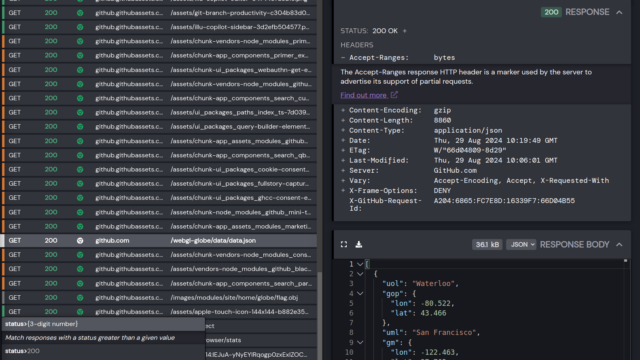Select the chunk-app_components_search_par request
The image size is (640, 360).
[x=159, y=283]
